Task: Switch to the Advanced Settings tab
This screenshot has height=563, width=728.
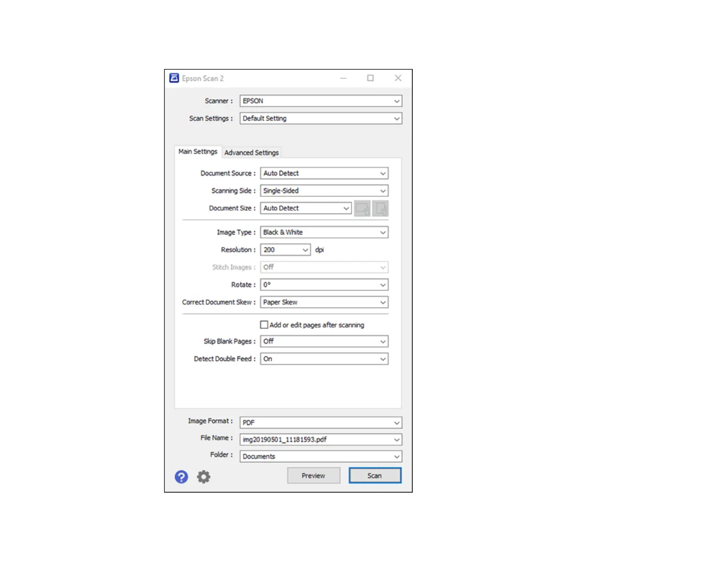Action: coord(251,152)
